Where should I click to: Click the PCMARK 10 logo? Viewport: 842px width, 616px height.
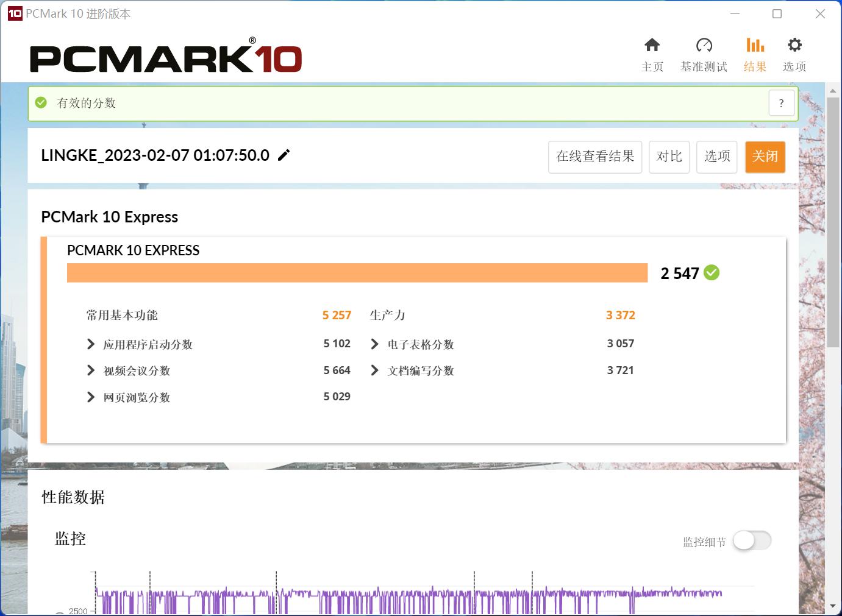coord(165,55)
